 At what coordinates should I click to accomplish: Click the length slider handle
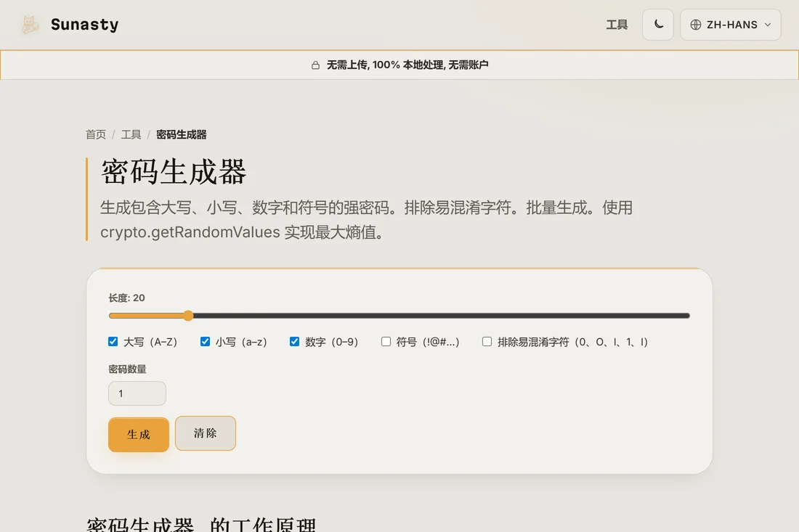click(188, 316)
